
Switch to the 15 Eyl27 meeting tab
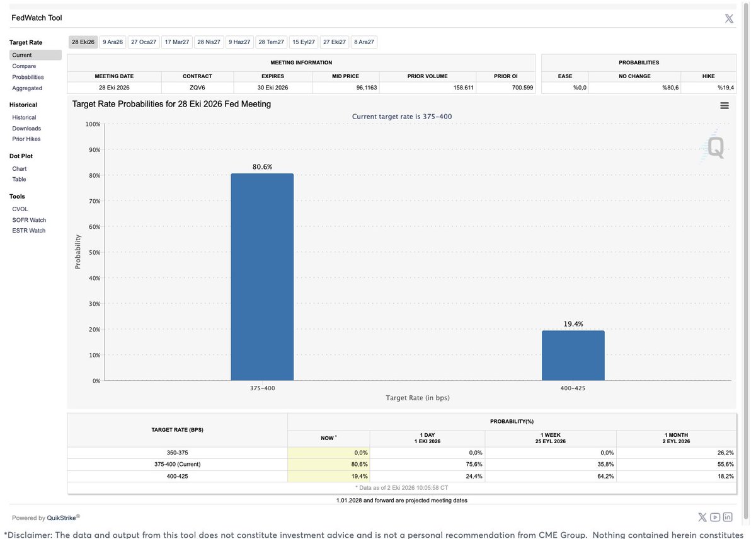(304, 42)
